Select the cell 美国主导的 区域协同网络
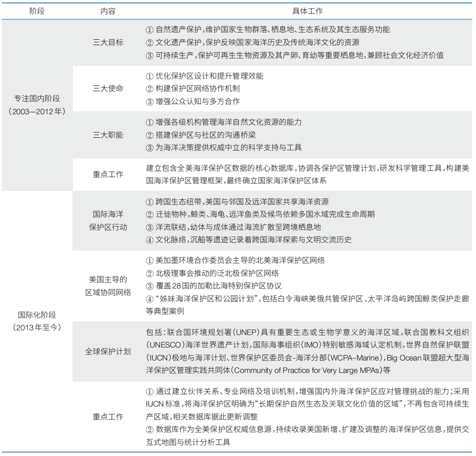476x456 pixels. 108,286
